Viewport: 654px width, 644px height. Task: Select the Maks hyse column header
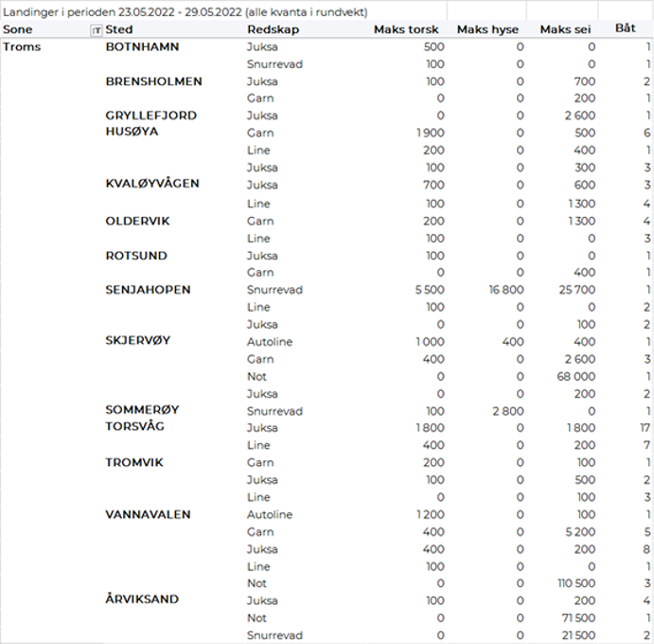pos(487,30)
